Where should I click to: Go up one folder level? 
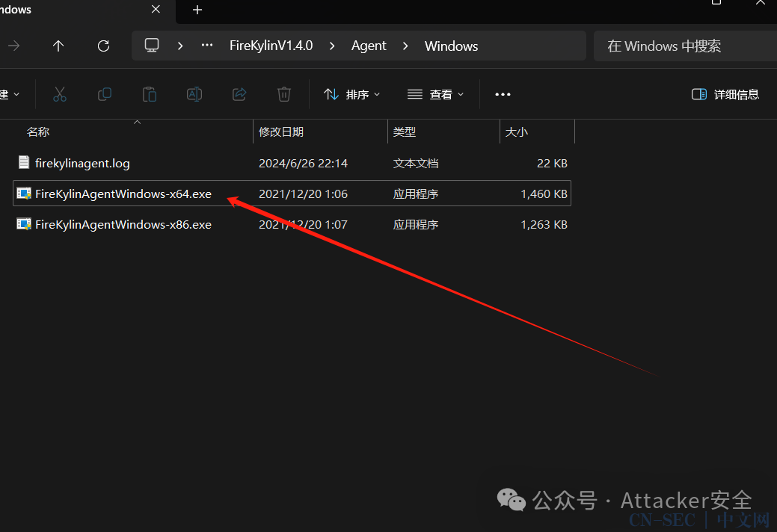(58, 46)
